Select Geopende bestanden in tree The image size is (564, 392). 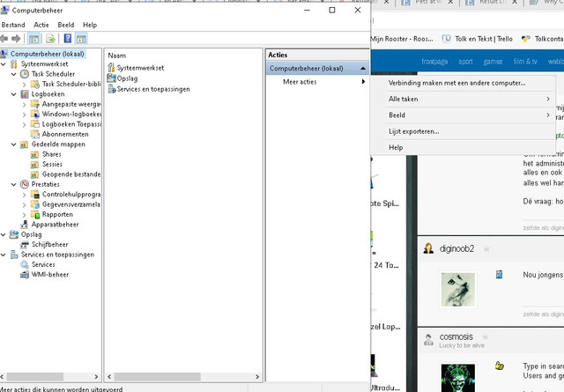[x=71, y=174]
